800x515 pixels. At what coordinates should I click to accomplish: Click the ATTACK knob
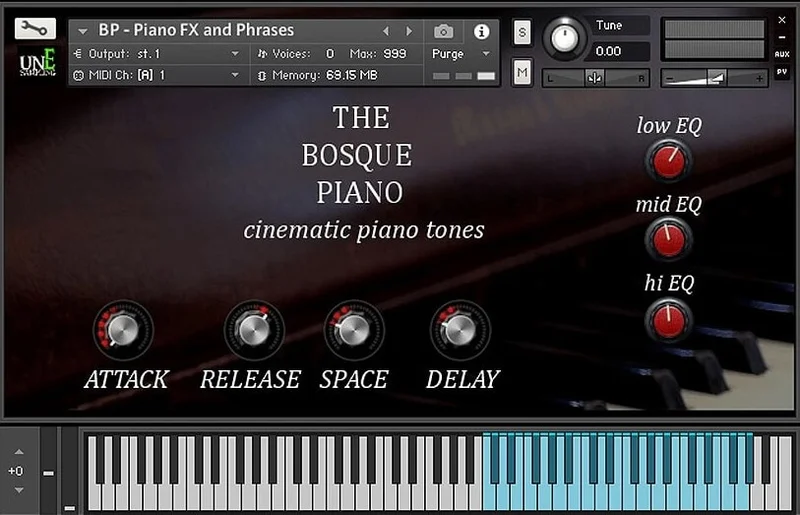[123, 330]
